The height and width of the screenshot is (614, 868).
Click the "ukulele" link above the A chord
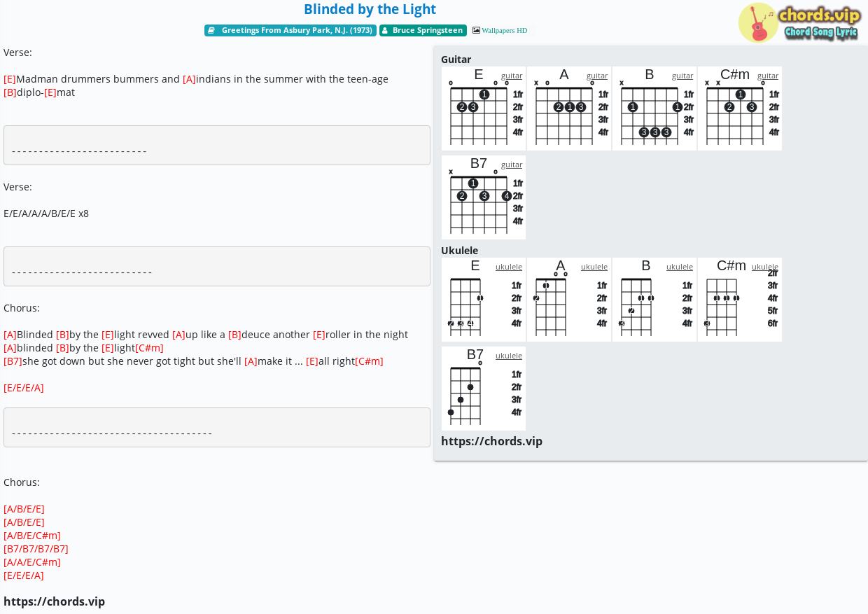pyautogui.click(x=594, y=267)
